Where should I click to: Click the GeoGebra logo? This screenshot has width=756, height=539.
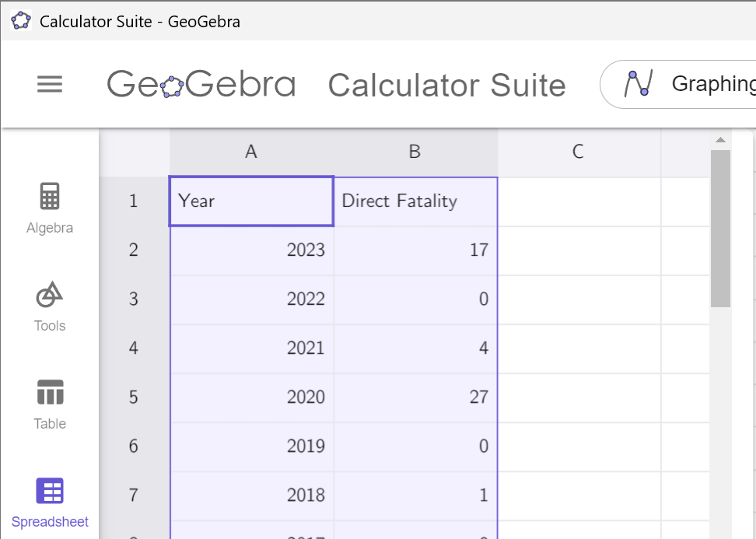pyautogui.click(x=201, y=83)
